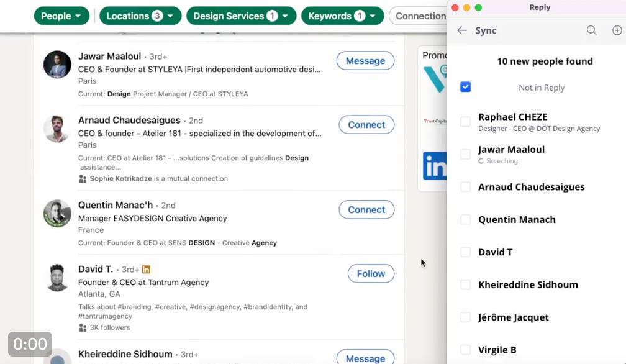Click the 'Sync' title in Reply panel
Viewport: 626px width, 364px height.
pyautogui.click(x=486, y=30)
